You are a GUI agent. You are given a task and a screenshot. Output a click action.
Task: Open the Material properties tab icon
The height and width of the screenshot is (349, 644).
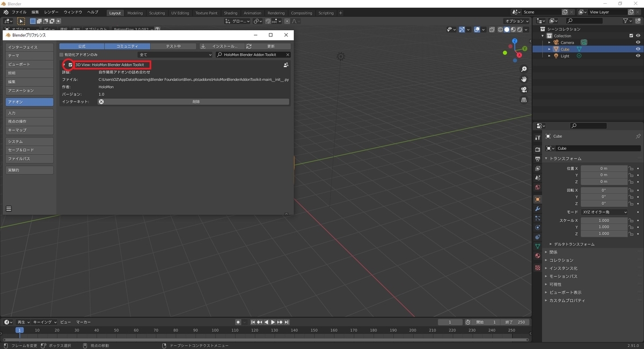(537, 256)
